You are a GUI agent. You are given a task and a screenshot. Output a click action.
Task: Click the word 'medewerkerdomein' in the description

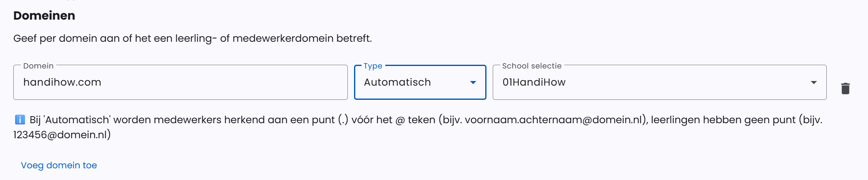pos(283,38)
